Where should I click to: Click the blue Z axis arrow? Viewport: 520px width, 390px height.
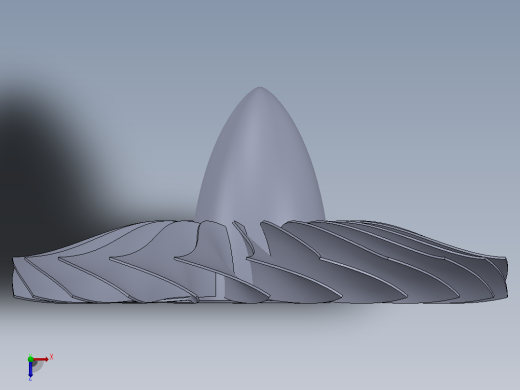[30, 369]
